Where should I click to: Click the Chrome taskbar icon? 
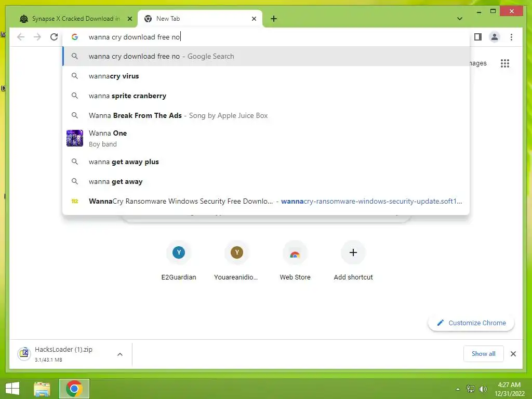coord(74,389)
